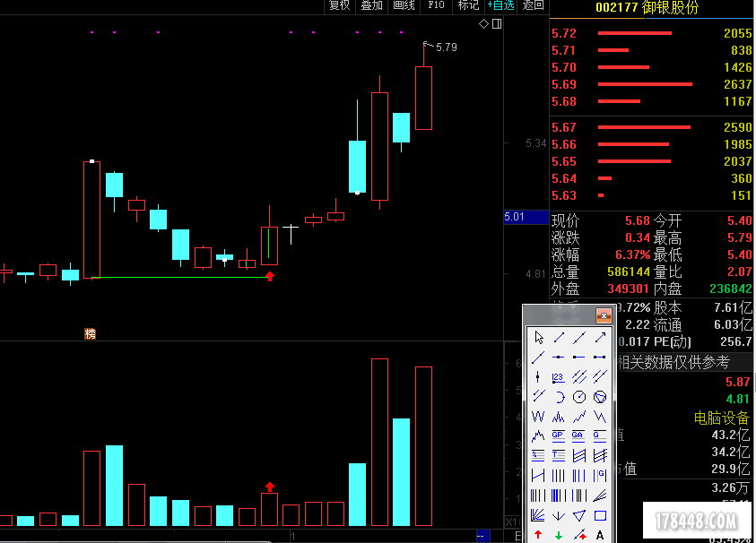Image resolution: width=756 pixels, height=543 pixels.
Task: Click the diamond icon above the chart
Action: [483, 23]
